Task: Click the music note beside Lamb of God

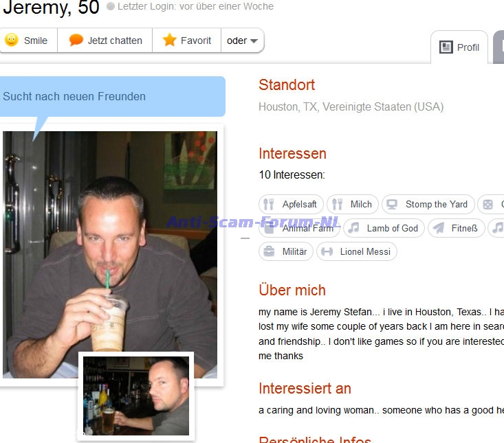Action: click(353, 228)
